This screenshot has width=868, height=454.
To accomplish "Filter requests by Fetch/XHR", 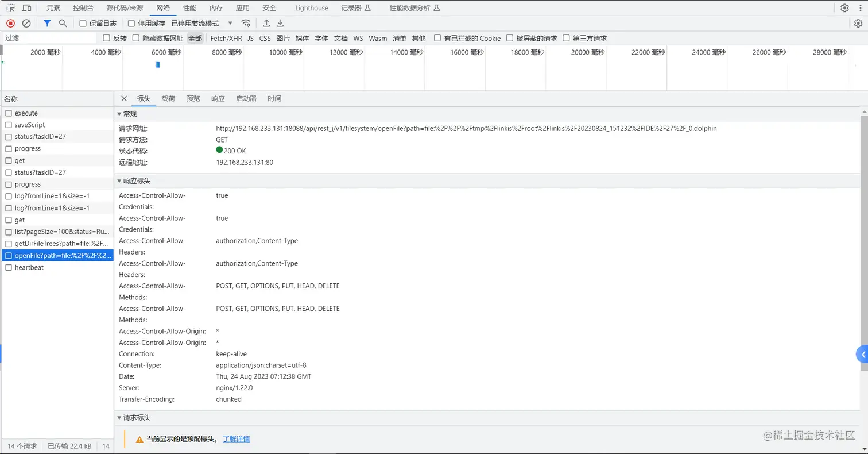I will [x=226, y=39].
